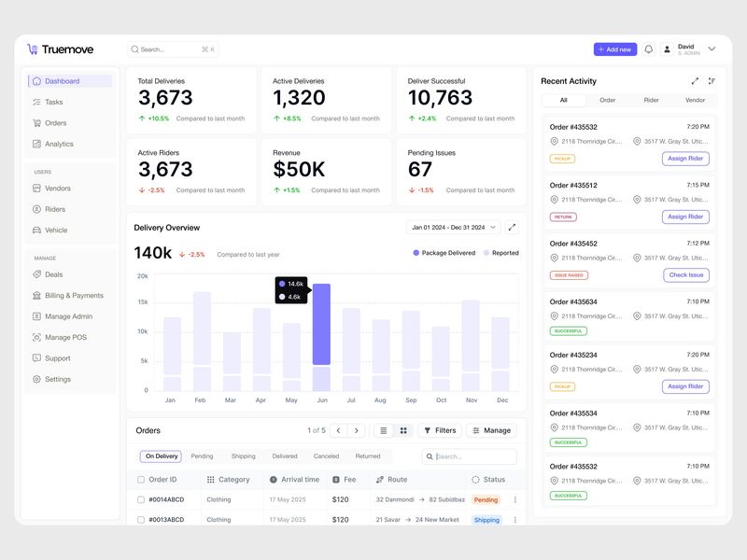Open the Analytics section from sidebar
The image size is (747, 560).
[37, 144]
